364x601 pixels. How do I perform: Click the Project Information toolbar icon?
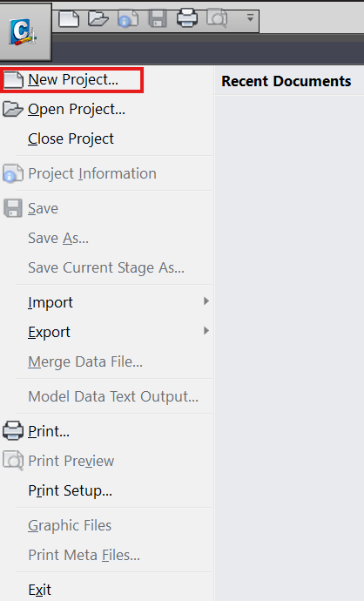coord(128,19)
